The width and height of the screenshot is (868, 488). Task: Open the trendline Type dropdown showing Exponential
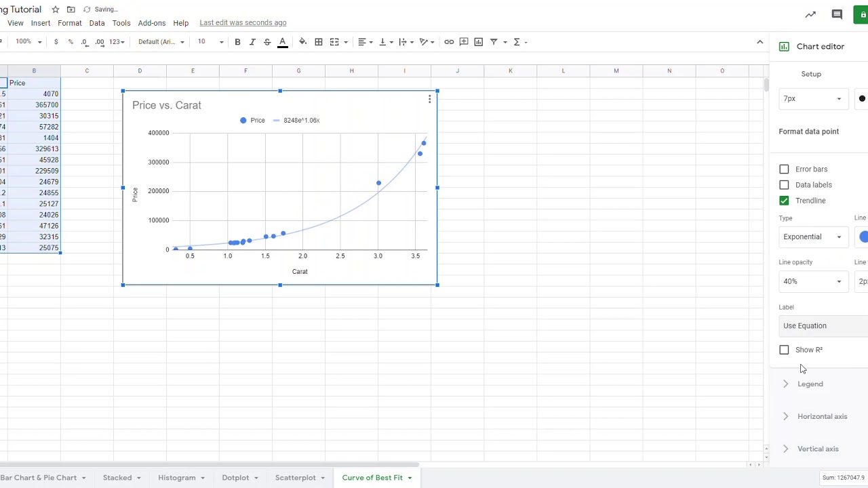pos(812,237)
